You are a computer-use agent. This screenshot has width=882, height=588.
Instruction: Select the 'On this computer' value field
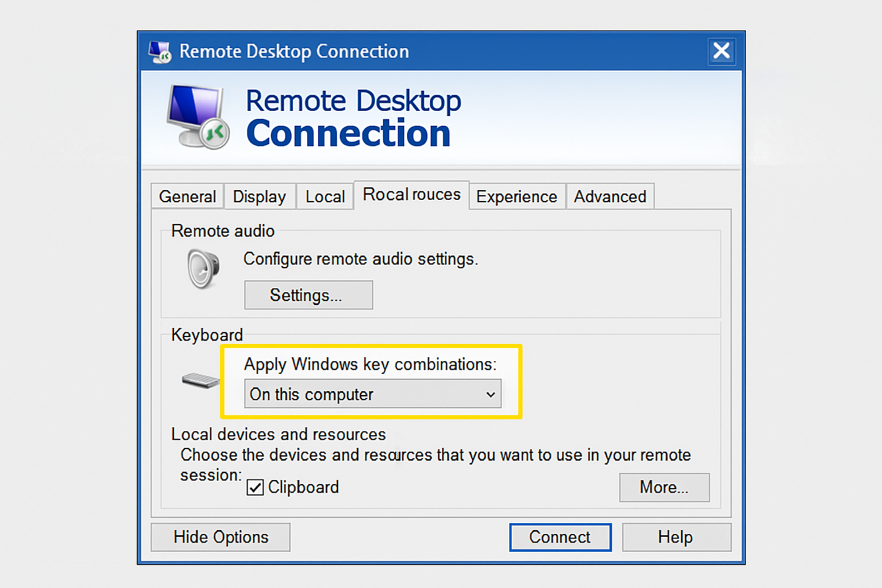(x=356, y=394)
